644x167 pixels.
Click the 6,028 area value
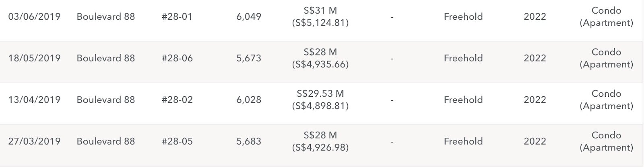tap(249, 100)
